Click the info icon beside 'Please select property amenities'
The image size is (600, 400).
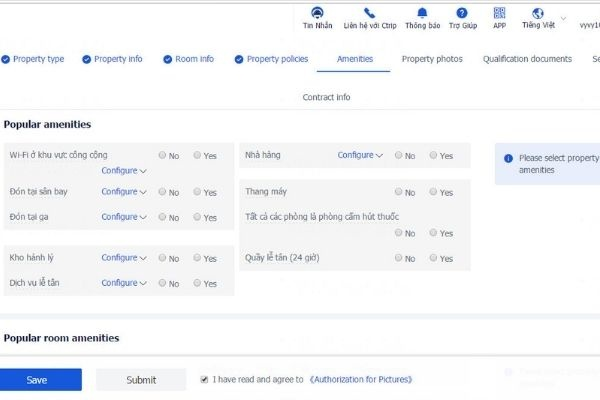click(508, 158)
